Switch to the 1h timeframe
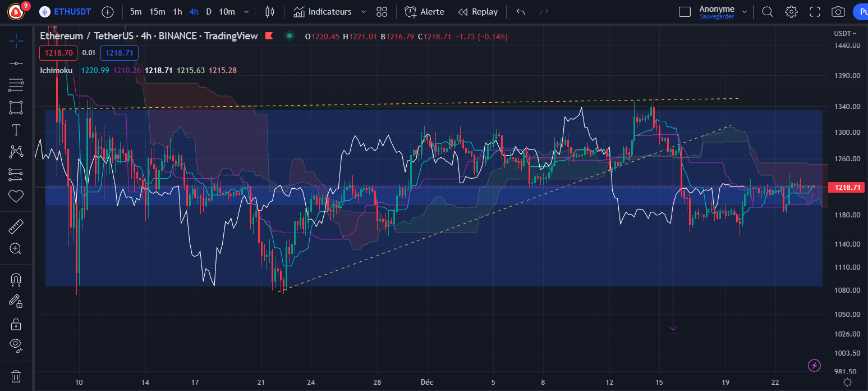Screen dimensions: 868x391 (177, 12)
